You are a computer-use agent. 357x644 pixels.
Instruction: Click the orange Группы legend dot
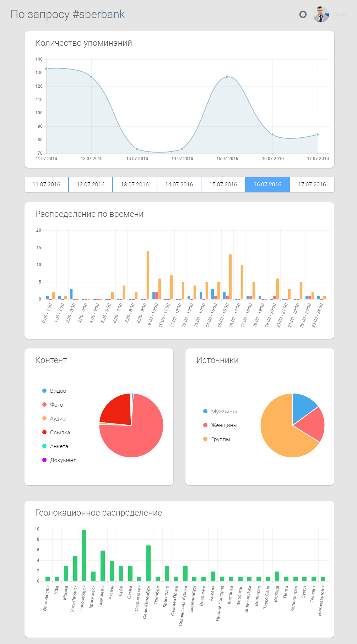coord(205,439)
